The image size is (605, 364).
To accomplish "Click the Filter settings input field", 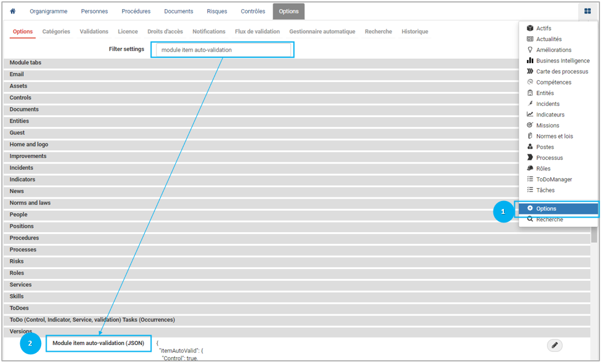I will (224, 50).
